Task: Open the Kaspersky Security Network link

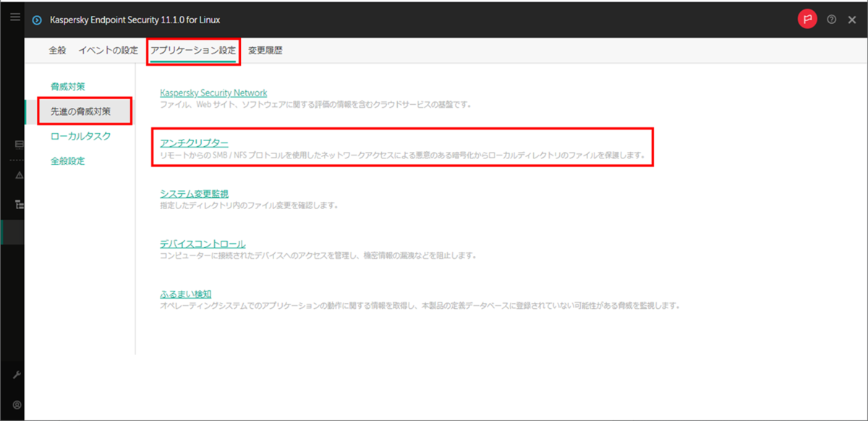Action: (213, 93)
